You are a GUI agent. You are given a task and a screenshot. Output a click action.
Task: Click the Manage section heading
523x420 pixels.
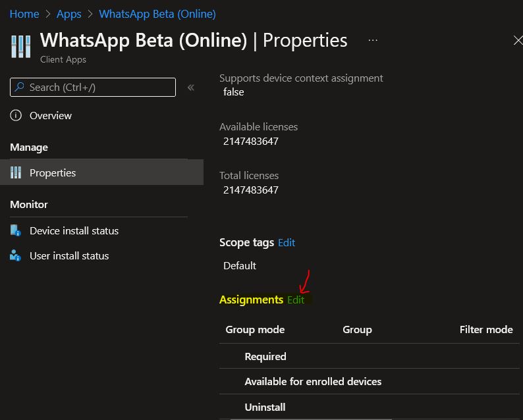pos(29,147)
